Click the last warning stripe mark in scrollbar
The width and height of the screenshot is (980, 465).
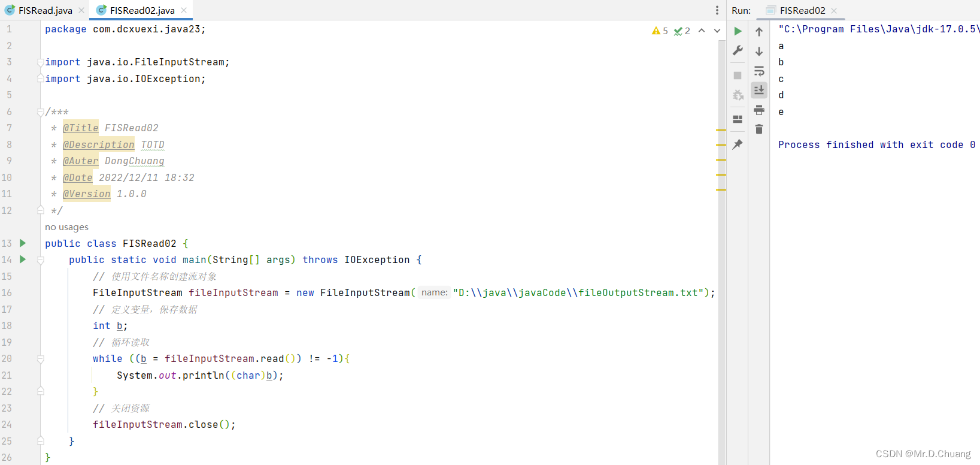click(x=721, y=189)
